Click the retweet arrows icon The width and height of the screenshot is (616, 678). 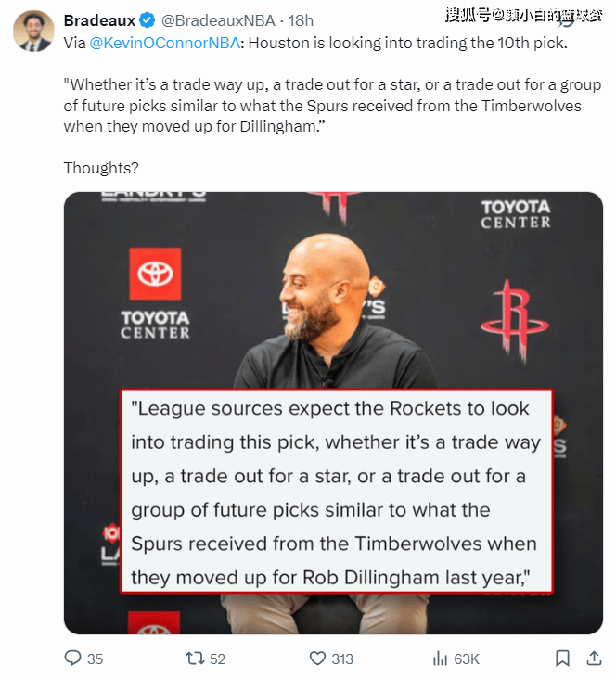195,659
